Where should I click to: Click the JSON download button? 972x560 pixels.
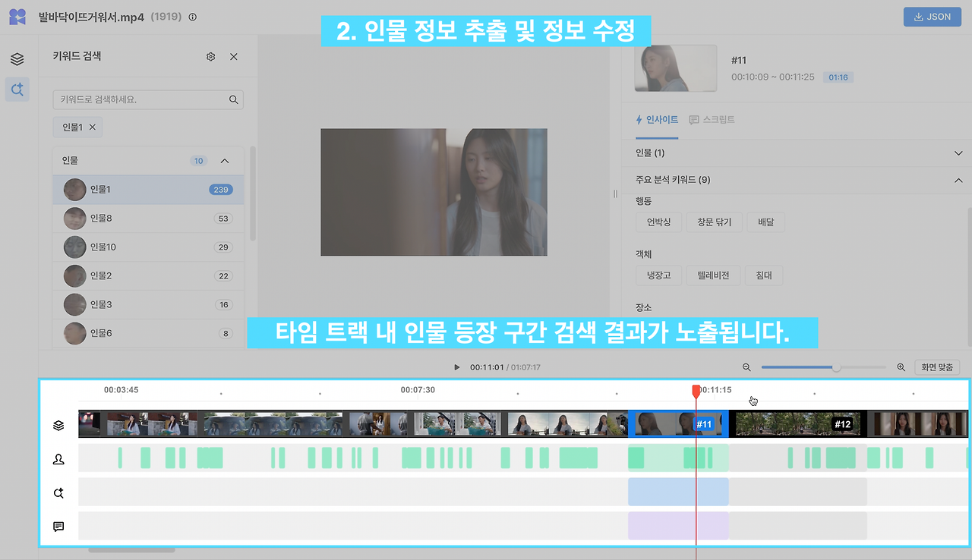pos(932,16)
